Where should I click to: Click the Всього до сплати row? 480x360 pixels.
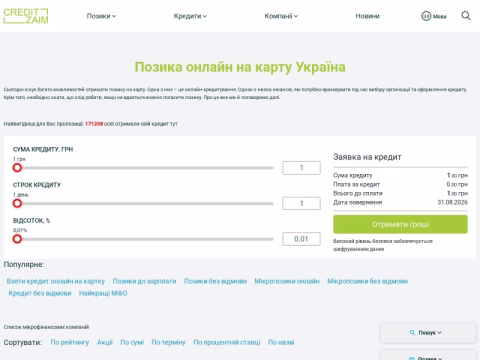(400, 193)
